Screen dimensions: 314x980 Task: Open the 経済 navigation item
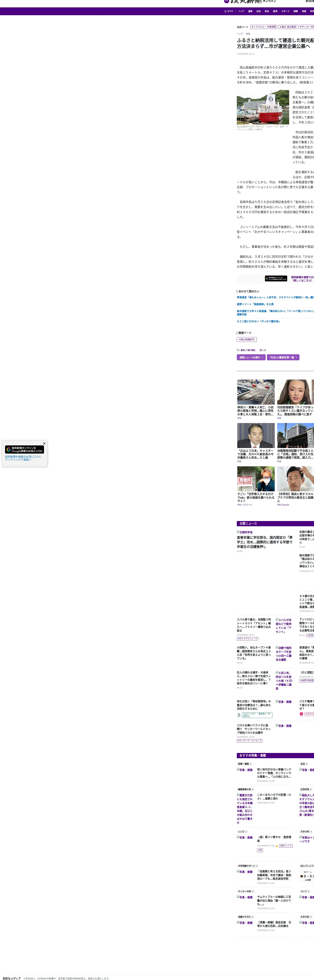275,11
